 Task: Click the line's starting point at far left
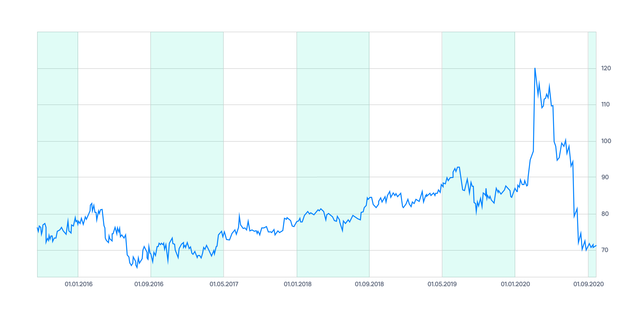(37, 228)
